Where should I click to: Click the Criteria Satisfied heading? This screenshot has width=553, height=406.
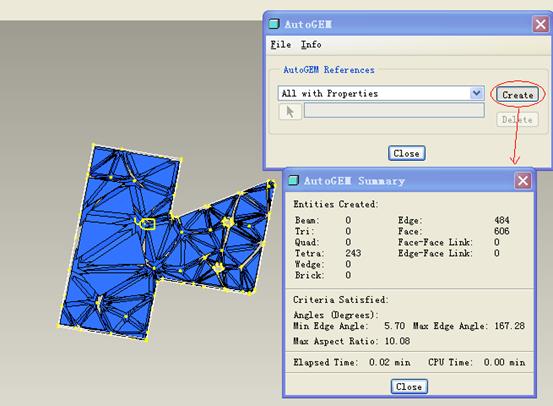click(341, 300)
